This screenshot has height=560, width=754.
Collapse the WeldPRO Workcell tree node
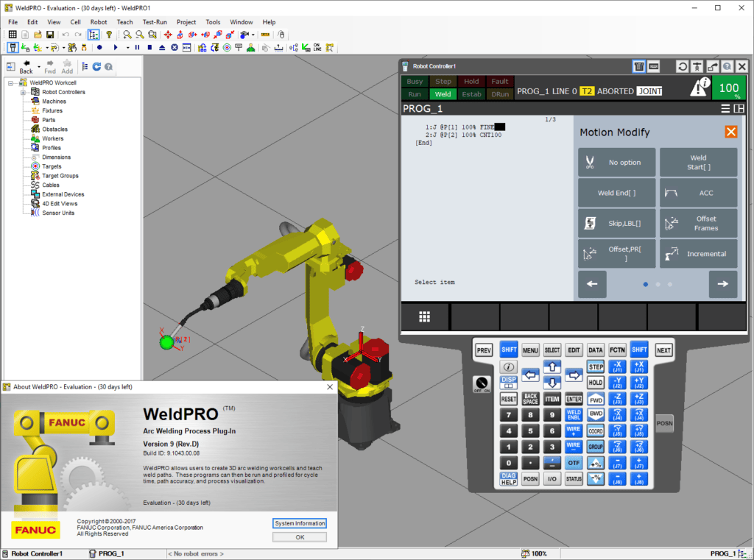point(11,82)
